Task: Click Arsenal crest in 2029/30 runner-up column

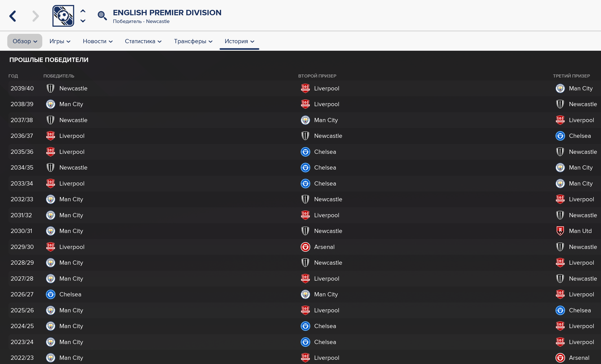Action: (305, 247)
